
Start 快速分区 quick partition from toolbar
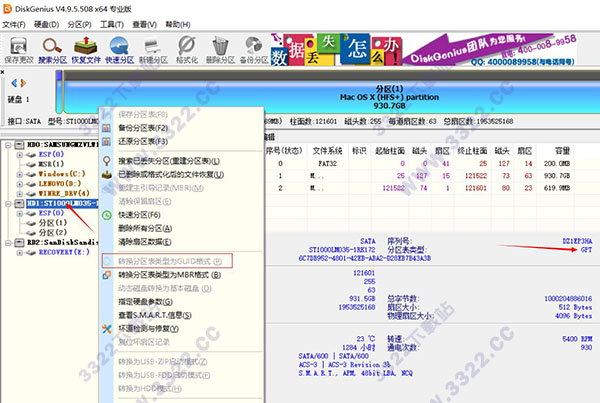click(x=119, y=50)
